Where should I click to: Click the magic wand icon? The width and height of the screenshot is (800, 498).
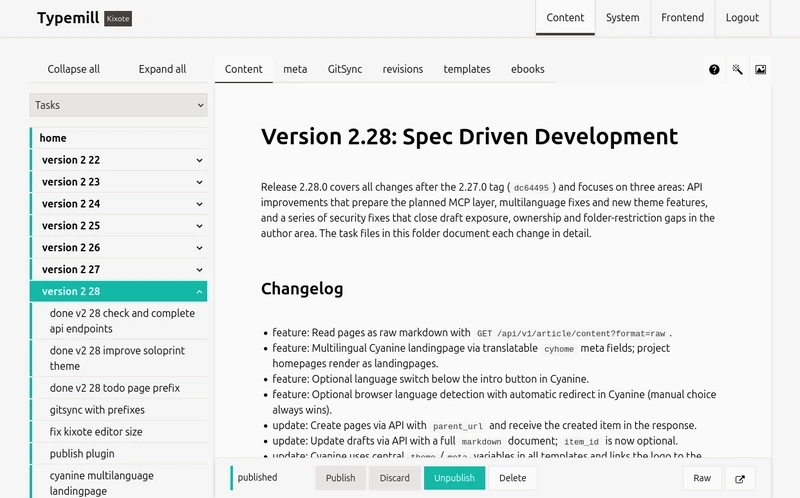point(737,69)
